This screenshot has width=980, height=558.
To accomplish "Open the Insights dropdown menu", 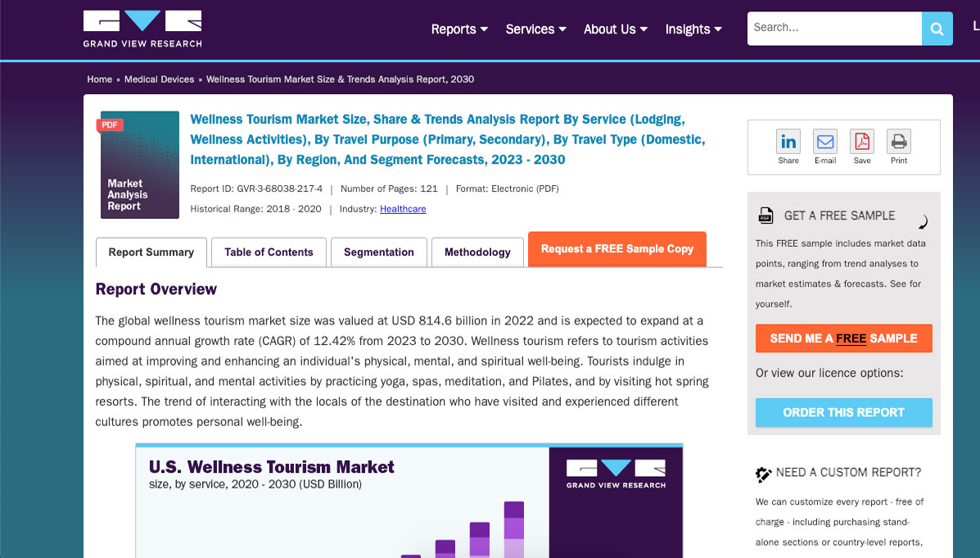I will [693, 29].
